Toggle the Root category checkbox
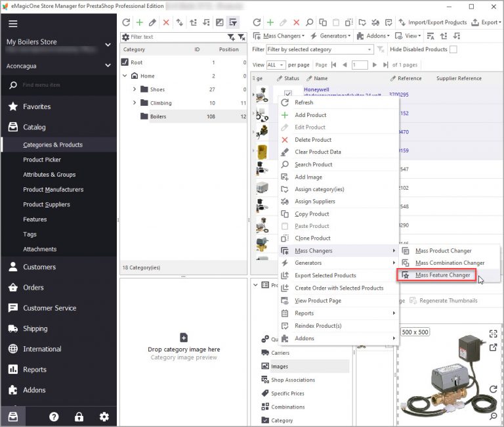 tap(125, 62)
